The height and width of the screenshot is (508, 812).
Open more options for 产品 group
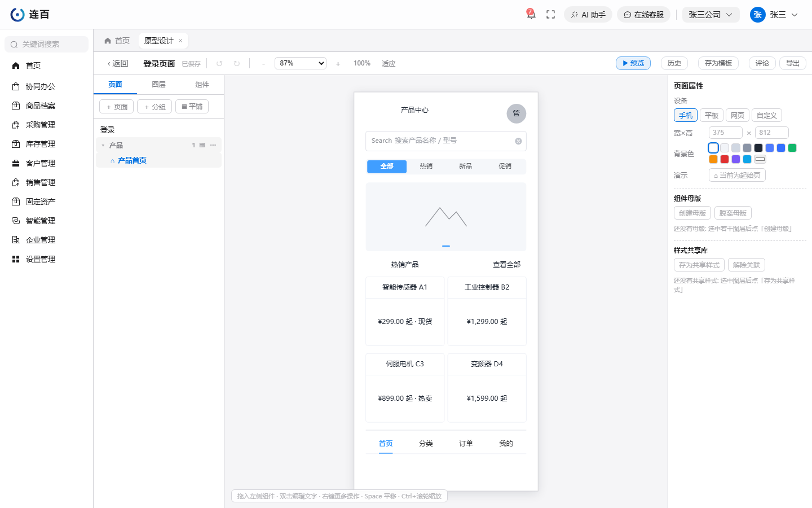[213, 145]
